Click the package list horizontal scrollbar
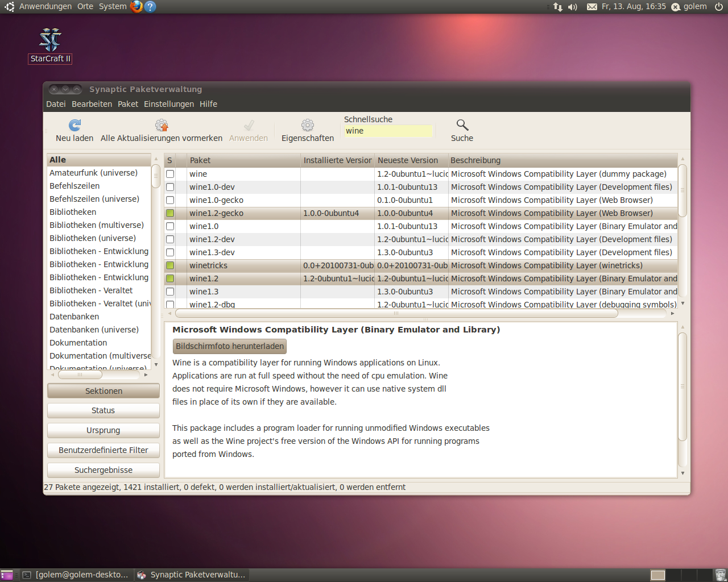Screen dimensions: 728x582 point(396,313)
